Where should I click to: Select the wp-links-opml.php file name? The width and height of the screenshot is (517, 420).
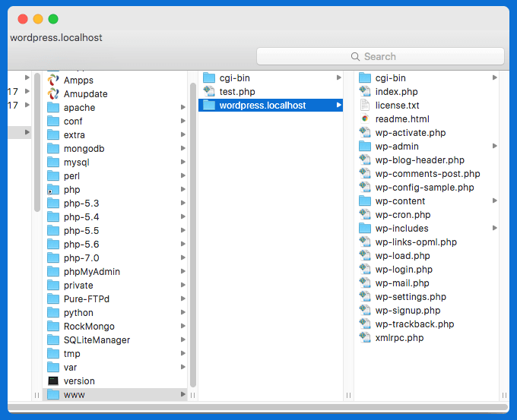[416, 242]
